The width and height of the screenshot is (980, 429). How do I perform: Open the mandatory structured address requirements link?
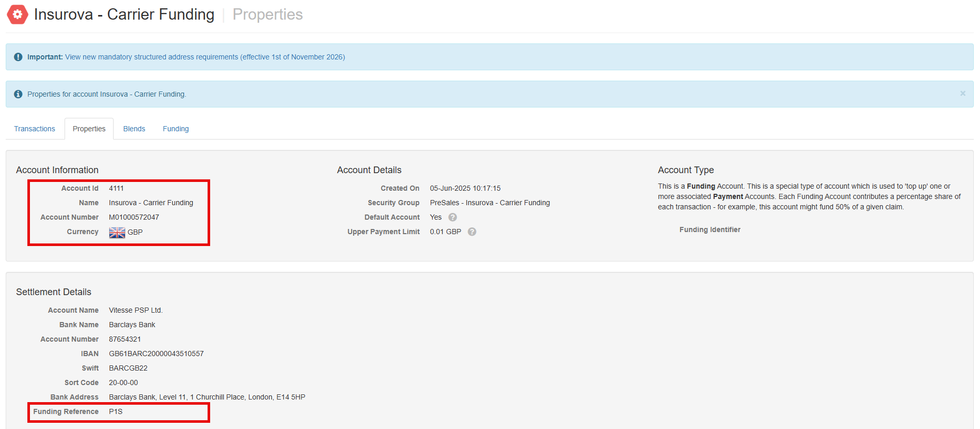(205, 57)
